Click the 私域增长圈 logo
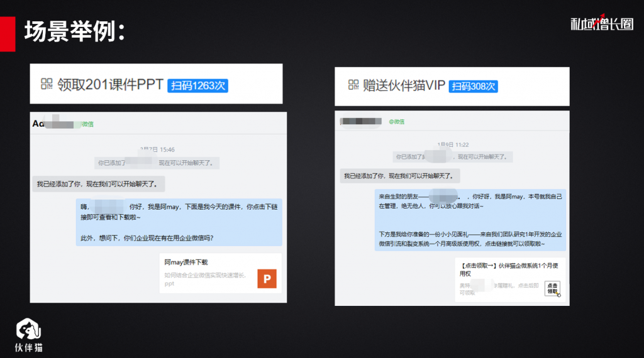 pos(602,23)
